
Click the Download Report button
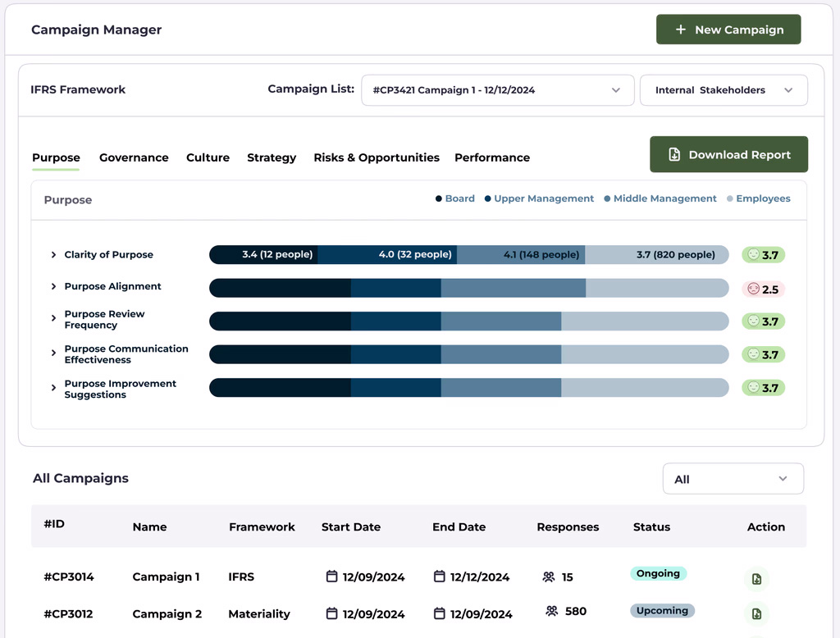(x=728, y=154)
